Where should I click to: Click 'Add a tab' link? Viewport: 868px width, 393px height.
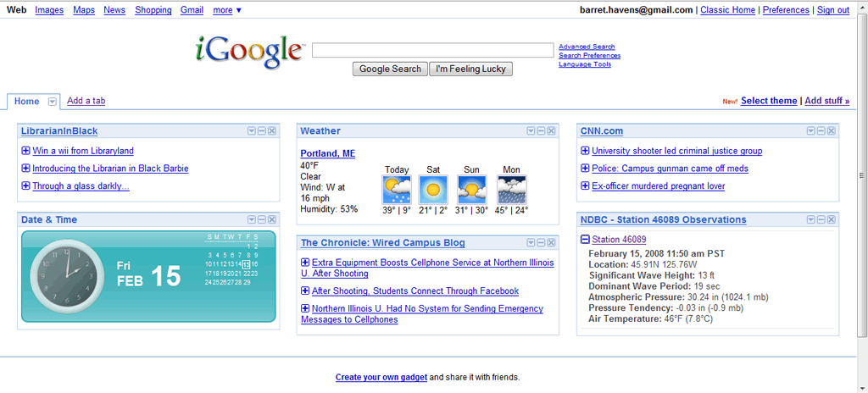pyautogui.click(x=86, y=101)
